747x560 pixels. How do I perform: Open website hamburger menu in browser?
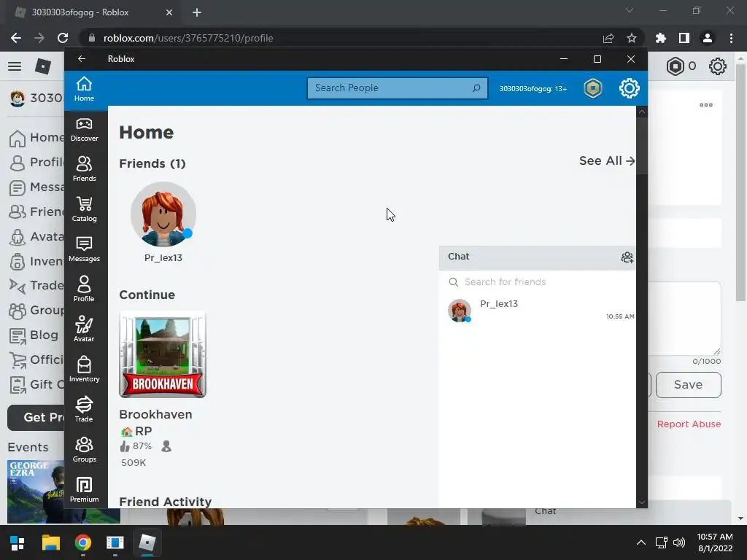tap(15, 66)
